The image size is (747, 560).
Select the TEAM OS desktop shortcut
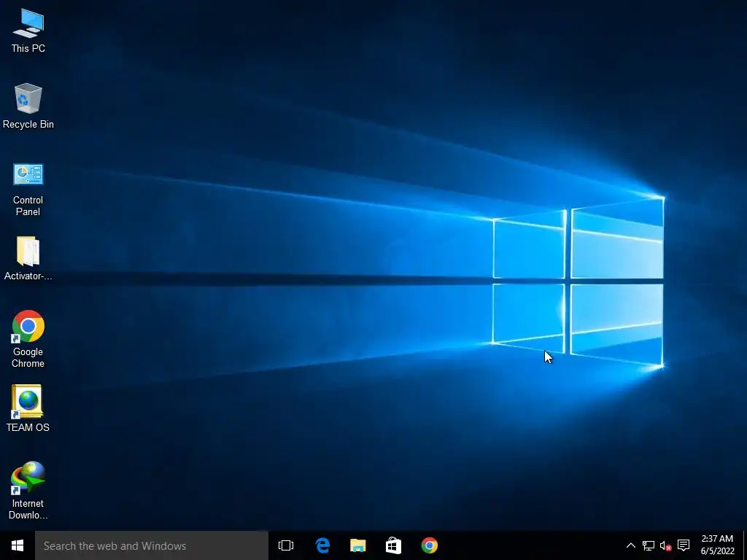click(x=28, y=408)
